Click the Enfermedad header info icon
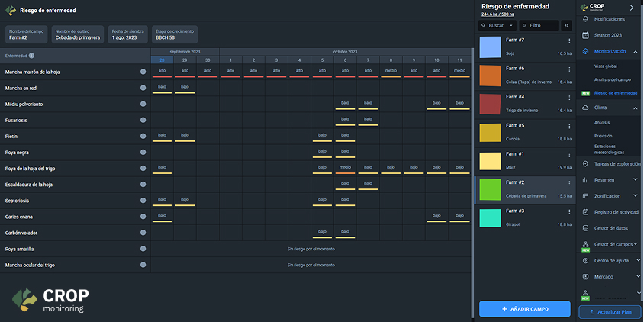 coord(31,56)
